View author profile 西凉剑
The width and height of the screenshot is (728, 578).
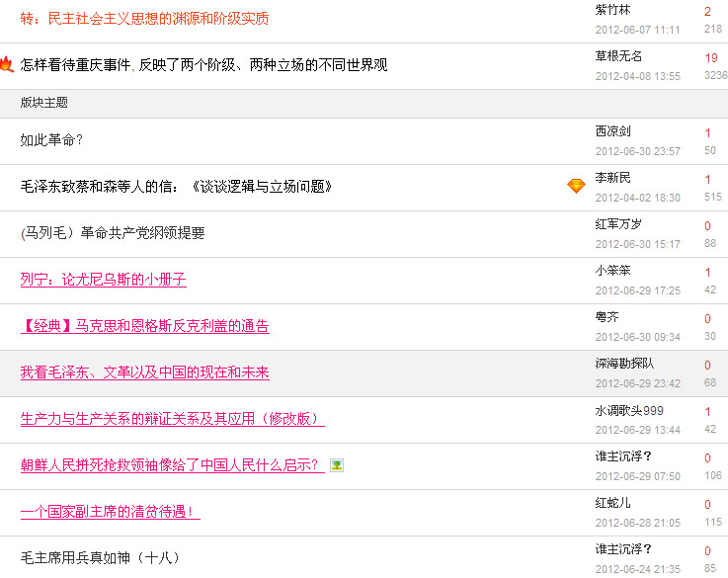(612, 131)
